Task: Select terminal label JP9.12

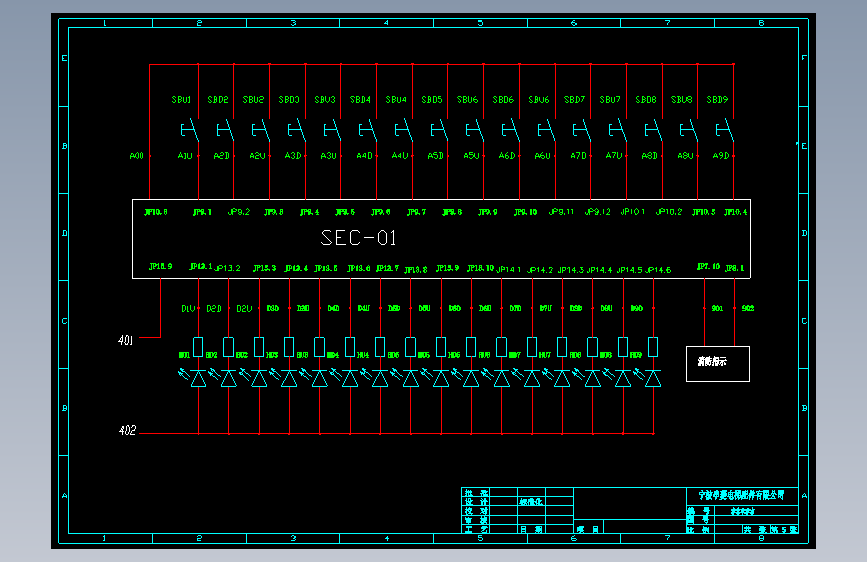Action: 598,212
